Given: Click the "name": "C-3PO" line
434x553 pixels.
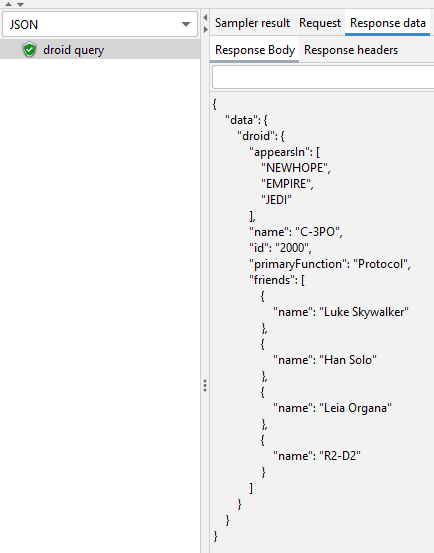Looking at the screenshot, I should tap(296, 232).
